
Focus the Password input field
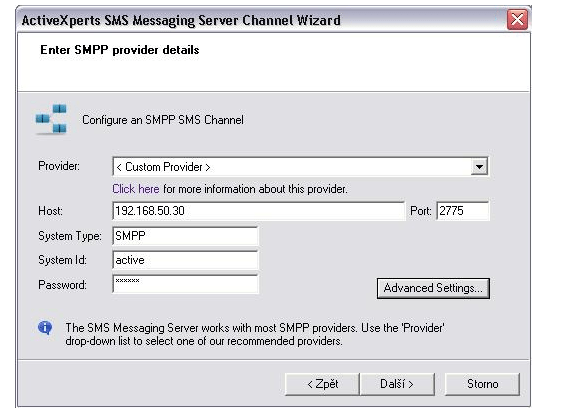[x=185, y=285]
